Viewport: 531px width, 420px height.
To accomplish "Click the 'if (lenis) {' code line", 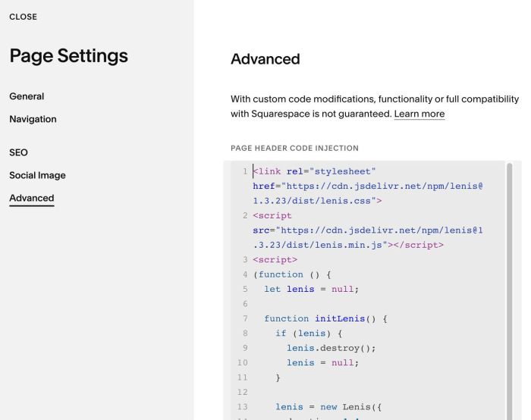I will click(x=309, y=334).
